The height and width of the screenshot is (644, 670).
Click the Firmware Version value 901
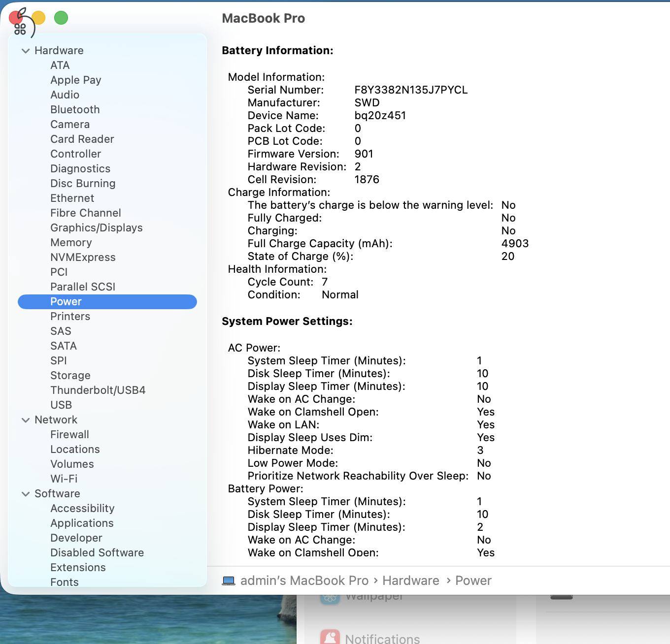click(x=364, y=154)
